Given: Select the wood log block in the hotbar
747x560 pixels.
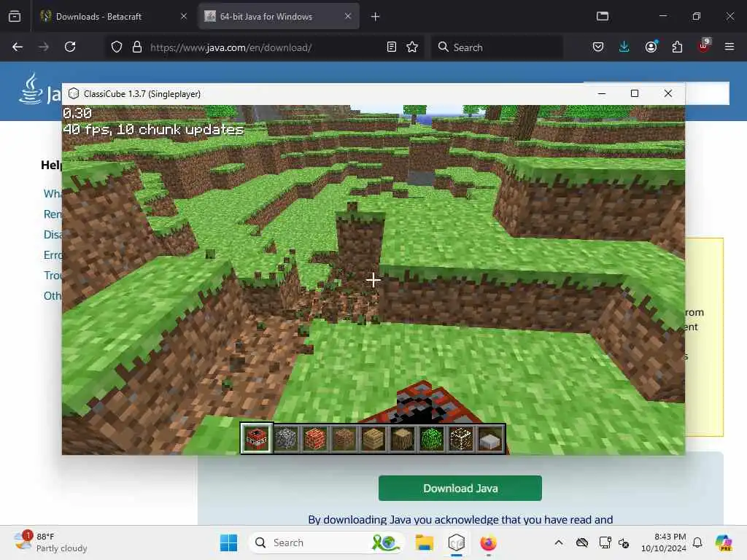Looking at the screenshot, I should [x=403, y=438].
